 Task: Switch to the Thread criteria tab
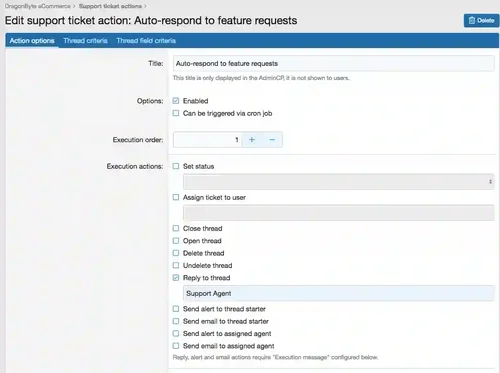pyautogui.click(x=85, y=41)
